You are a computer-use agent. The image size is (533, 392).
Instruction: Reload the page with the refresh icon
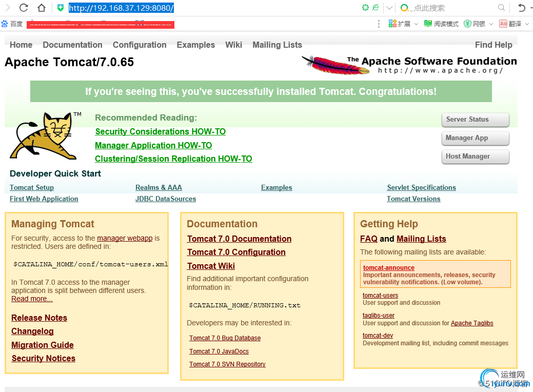[x=24, y=8]
